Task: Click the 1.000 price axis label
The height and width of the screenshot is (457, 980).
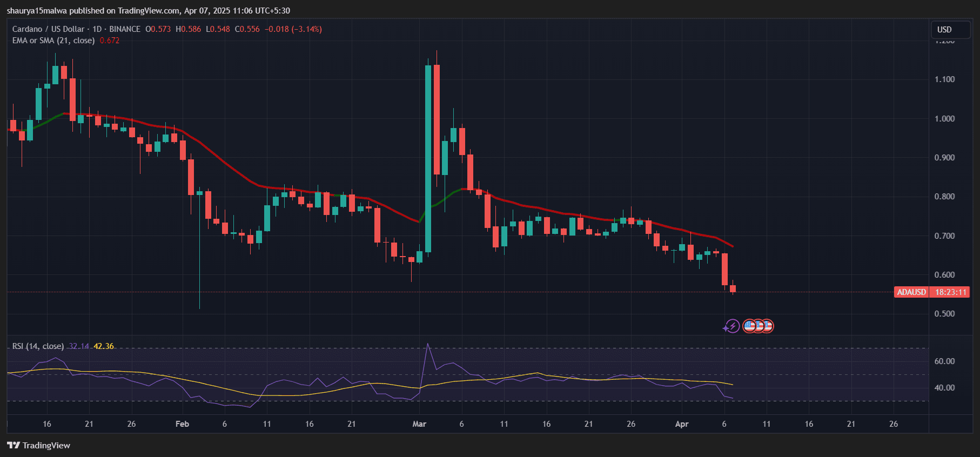Action: click(944, 119)
